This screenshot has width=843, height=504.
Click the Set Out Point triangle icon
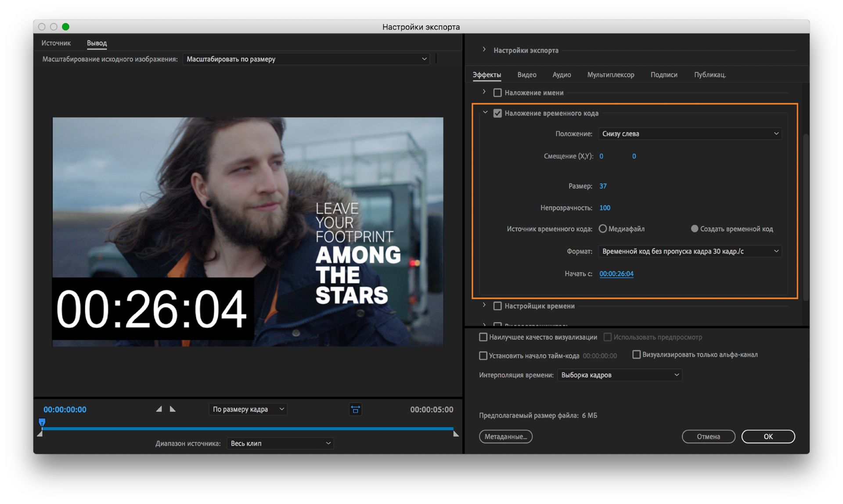(x=173, y=409)
